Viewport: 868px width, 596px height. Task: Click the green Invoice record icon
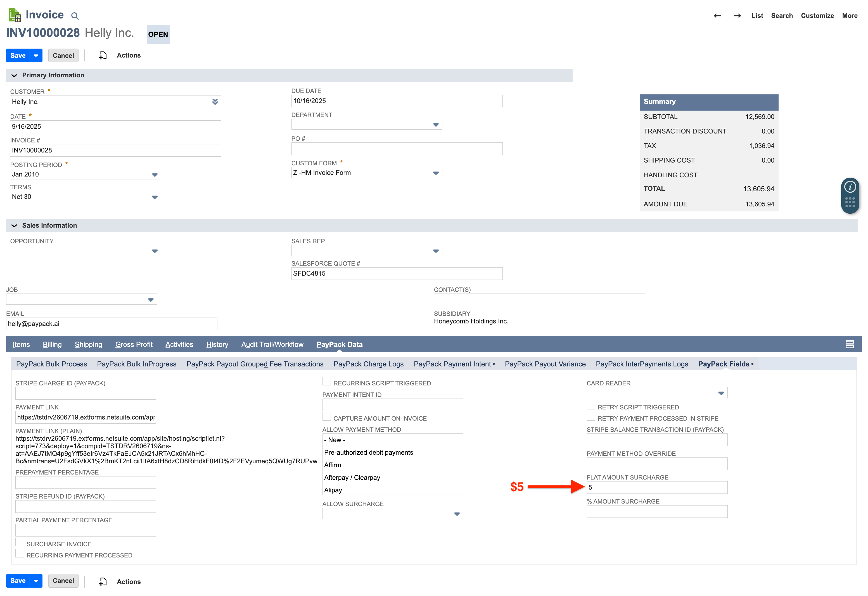tap(15, 15)
